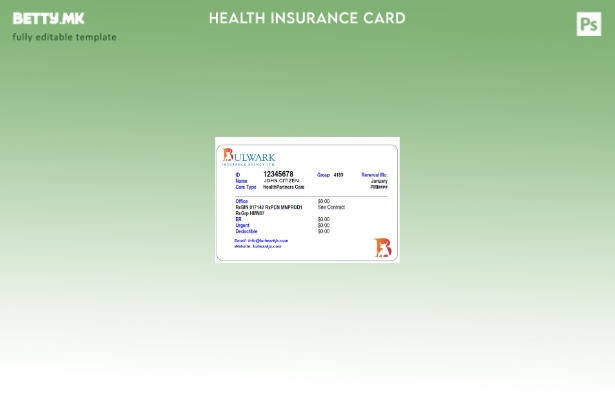
Task: Click the Health Insurance Card title
Action: (307, 18)
